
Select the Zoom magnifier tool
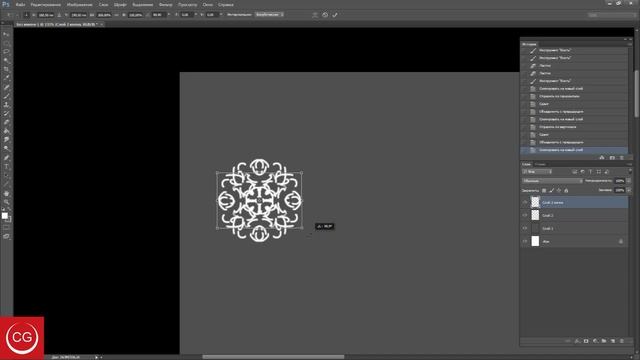[6, 202]
